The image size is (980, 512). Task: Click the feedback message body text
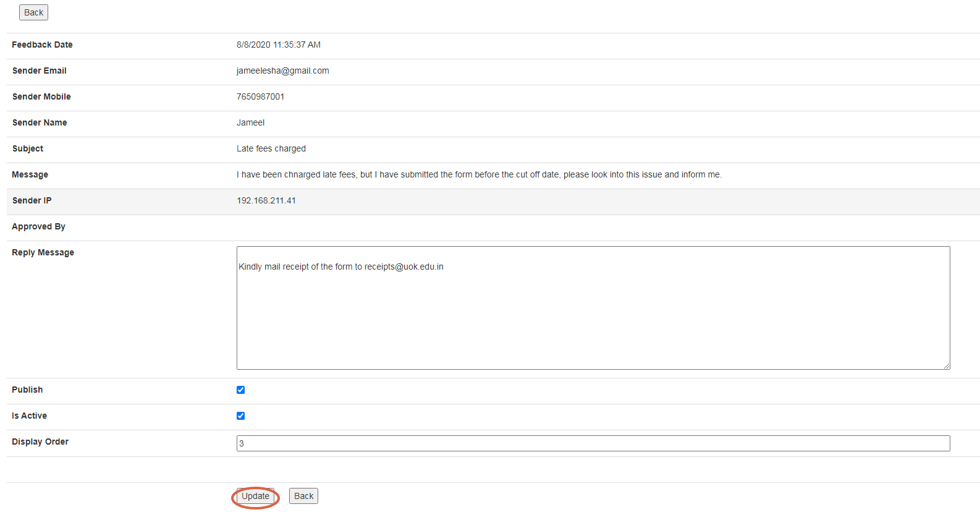click(x=478, y=174)
